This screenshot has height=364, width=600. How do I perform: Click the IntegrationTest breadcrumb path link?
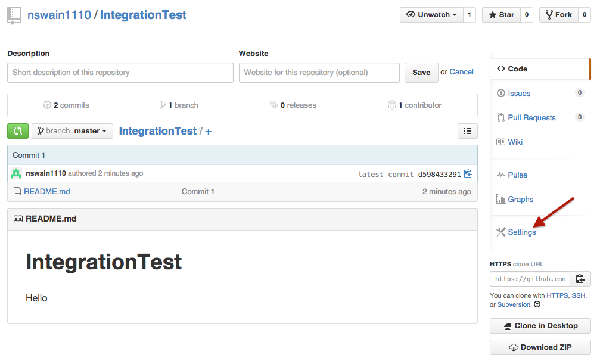point(158,131)
